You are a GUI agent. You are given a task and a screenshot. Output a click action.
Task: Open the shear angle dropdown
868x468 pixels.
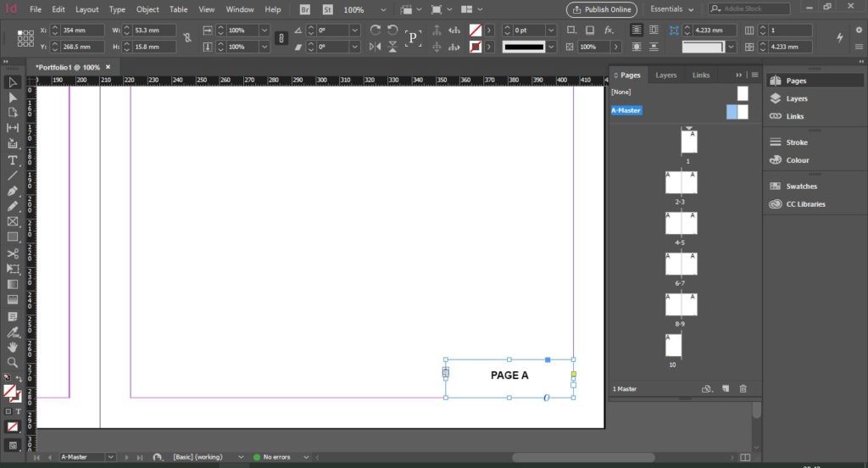[355, 47]
